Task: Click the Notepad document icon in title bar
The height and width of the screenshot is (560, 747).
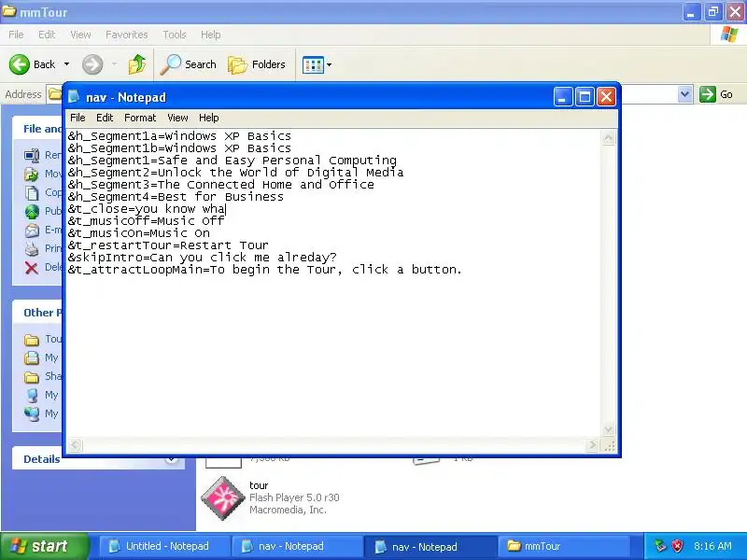Action: click(74, 97)
